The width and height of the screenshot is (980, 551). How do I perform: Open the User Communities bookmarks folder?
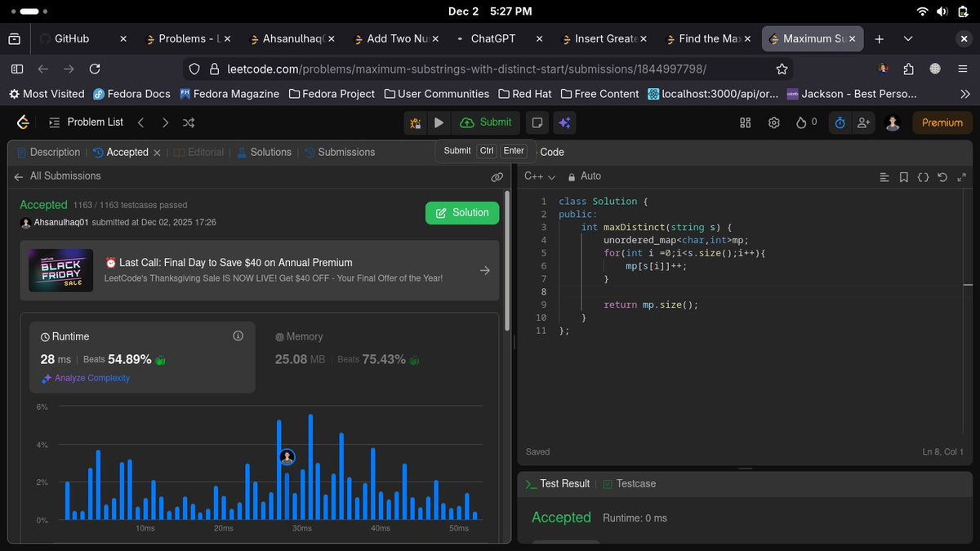(436, 94)
